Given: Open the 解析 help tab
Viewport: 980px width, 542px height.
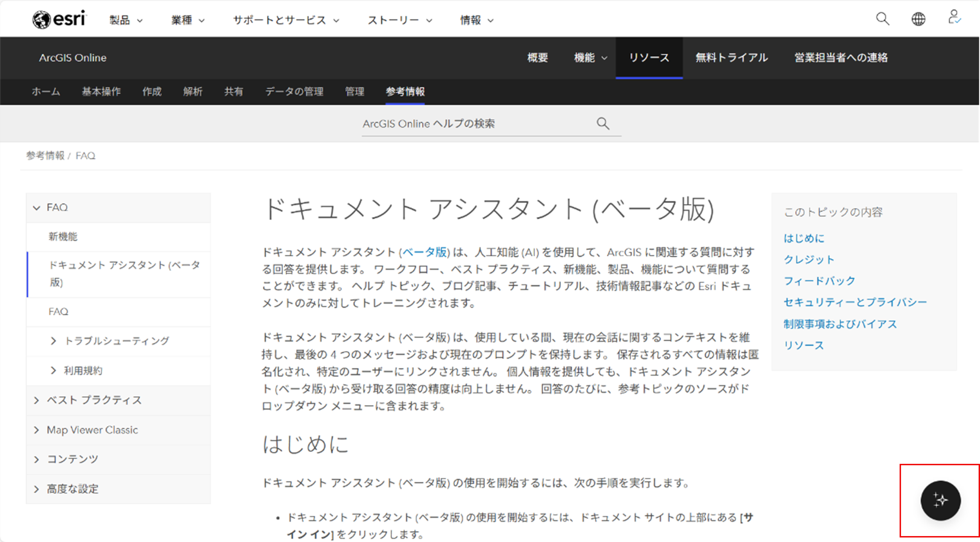Looking at the screenshot, I should click(x=193, y=92).
